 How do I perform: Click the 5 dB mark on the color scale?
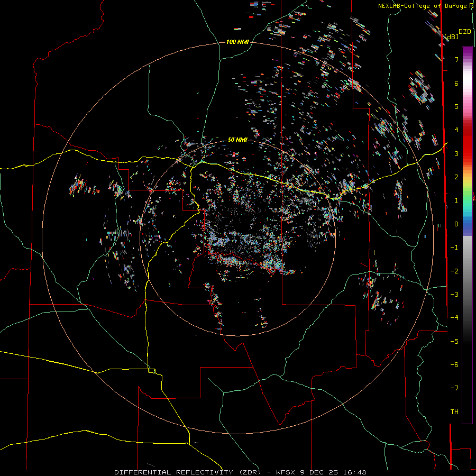pos(456,106)
